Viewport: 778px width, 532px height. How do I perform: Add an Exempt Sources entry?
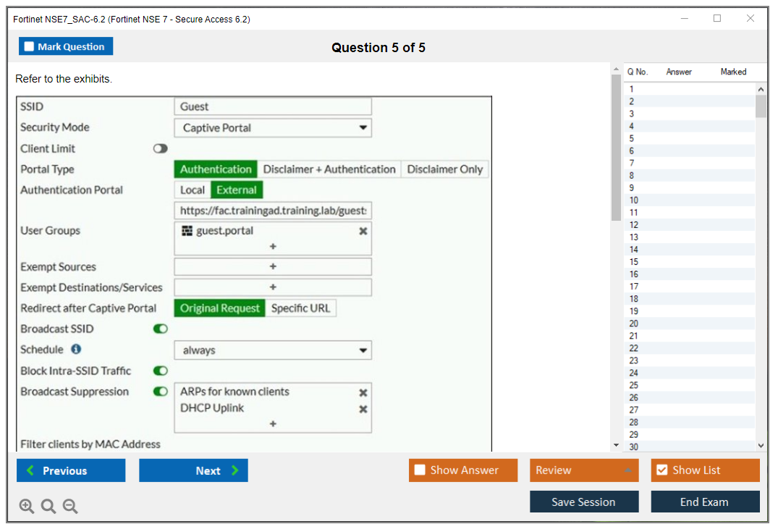click(273, 267)
